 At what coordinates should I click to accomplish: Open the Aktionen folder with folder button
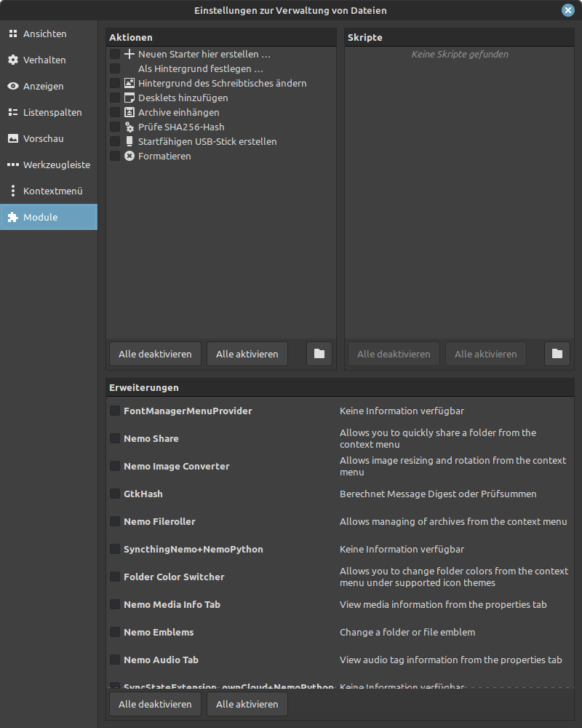319,354
